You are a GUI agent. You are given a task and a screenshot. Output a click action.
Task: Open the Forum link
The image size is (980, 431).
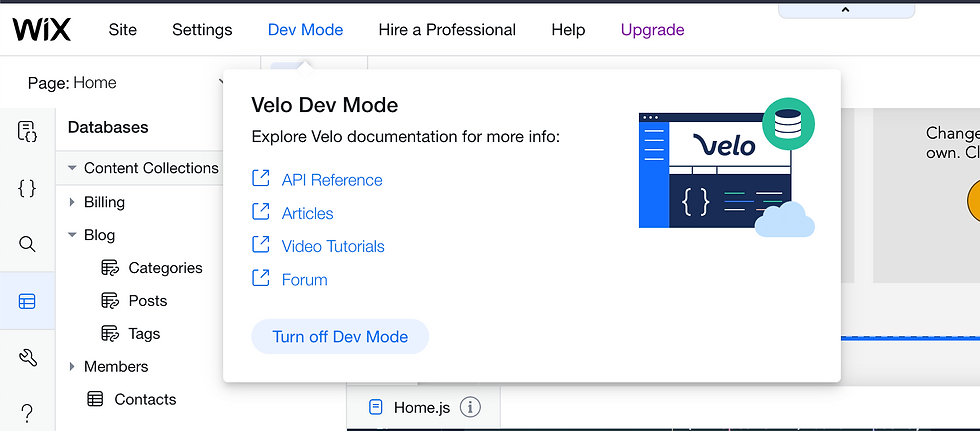304,279
